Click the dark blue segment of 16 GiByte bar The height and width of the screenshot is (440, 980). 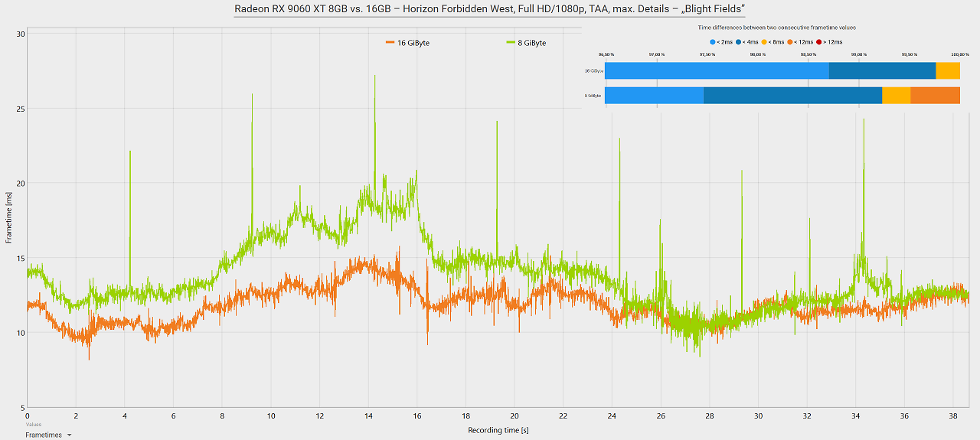(882, 70)
